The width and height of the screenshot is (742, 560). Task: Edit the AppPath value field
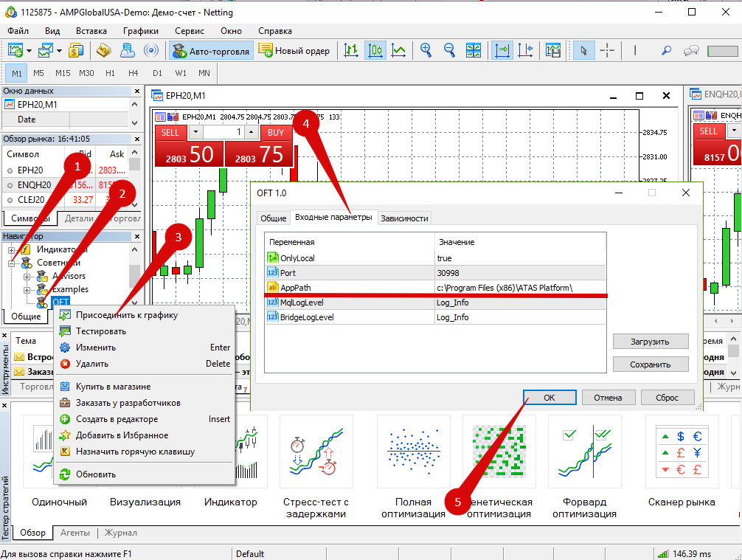520,288
